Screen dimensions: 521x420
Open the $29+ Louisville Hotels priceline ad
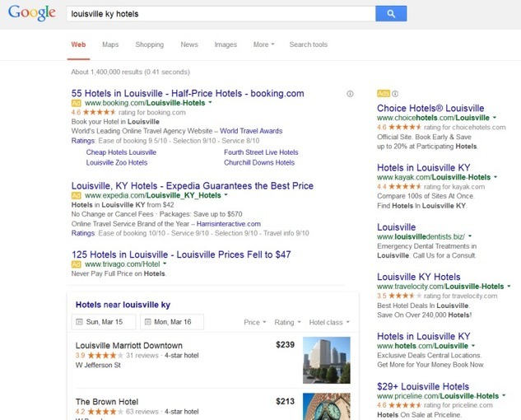pyautogui.click(x=423, y=386)
